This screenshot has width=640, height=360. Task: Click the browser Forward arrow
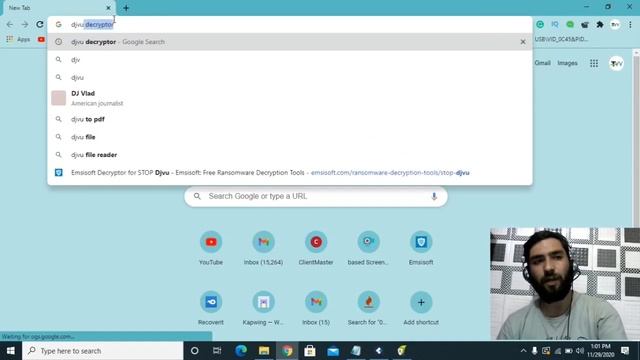pos(25,24)
